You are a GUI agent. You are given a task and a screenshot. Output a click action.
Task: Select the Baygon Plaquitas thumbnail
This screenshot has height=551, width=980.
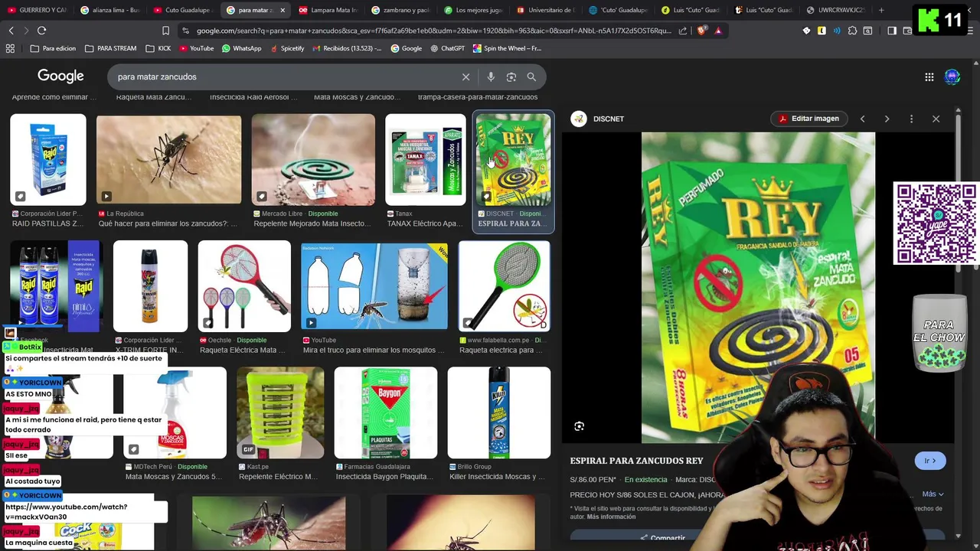tap(386, 412)
